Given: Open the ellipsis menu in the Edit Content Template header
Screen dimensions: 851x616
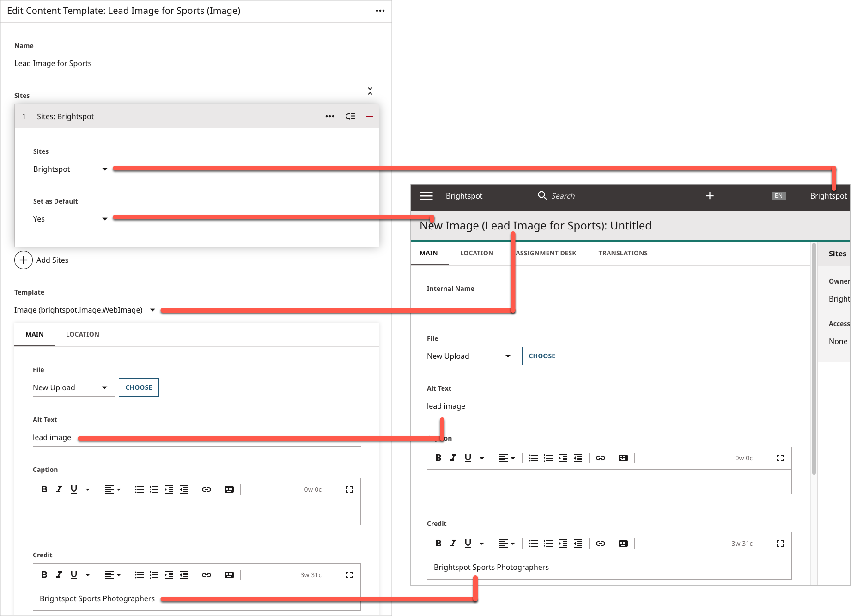Looking at the screenshot, I should pyautogui.click(x=380, y=11).
